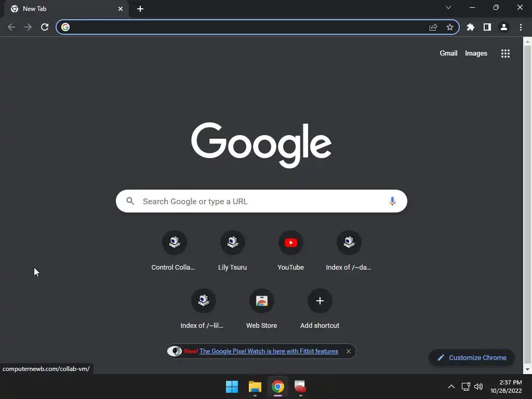Click Add shortcut plus button
This screenshot has height=399, width=532.
320,301
